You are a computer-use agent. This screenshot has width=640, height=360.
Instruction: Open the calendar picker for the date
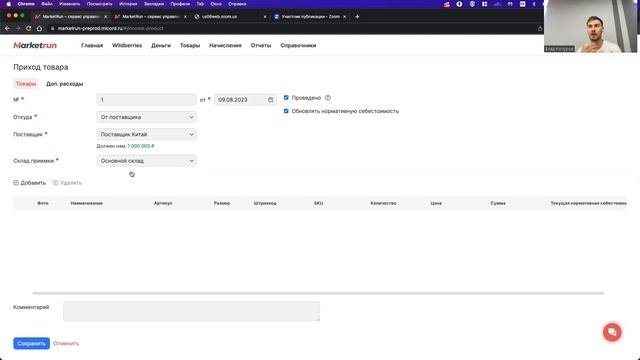pyautogui.click(x=271, y=100)
